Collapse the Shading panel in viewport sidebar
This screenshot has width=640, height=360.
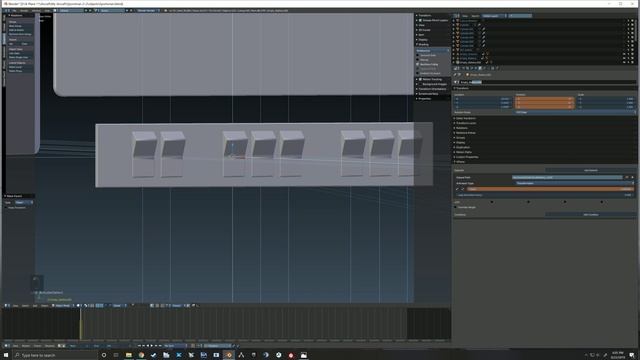pyautogui.click(x=423, y=44)
